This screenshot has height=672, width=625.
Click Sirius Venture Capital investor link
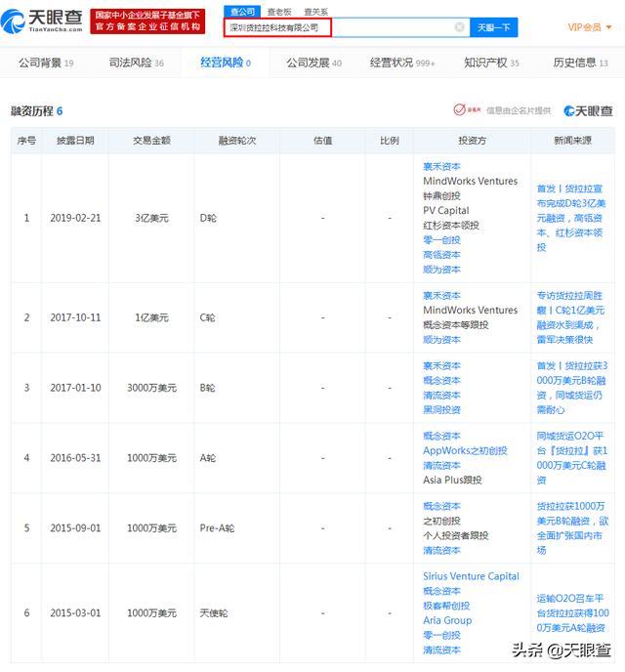(x=471, y=576)
